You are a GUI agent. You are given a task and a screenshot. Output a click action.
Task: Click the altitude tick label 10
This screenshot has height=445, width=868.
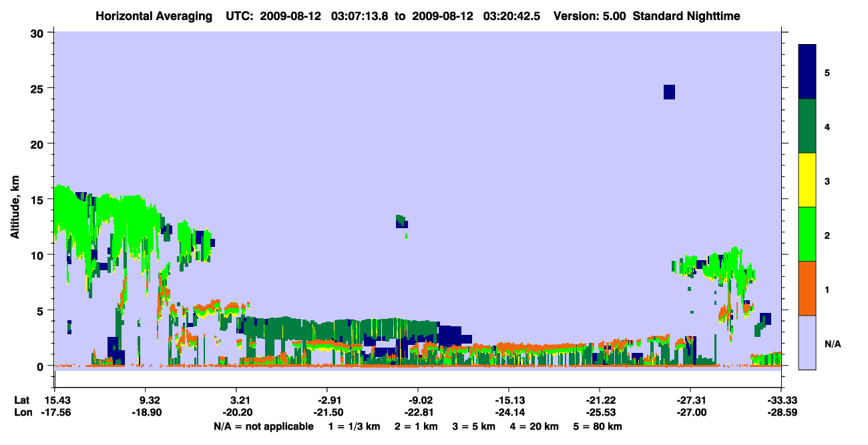(x=39, y=255)
